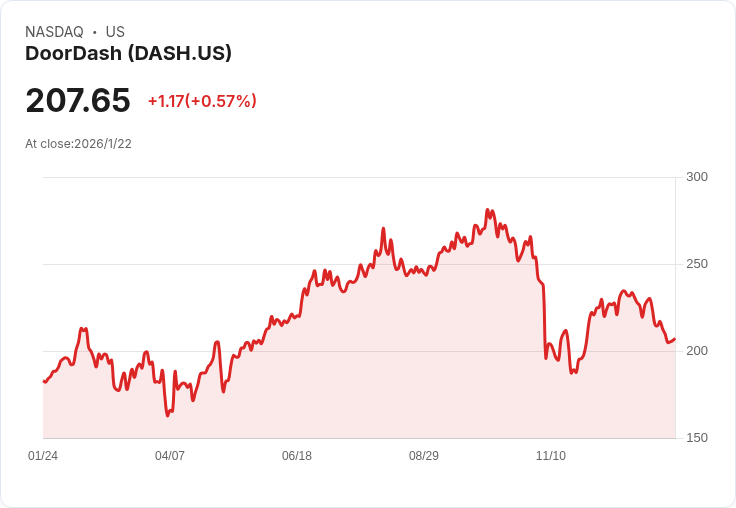
Task: Select the 11/10 date on the x-axis
Action: coord(551,456)
